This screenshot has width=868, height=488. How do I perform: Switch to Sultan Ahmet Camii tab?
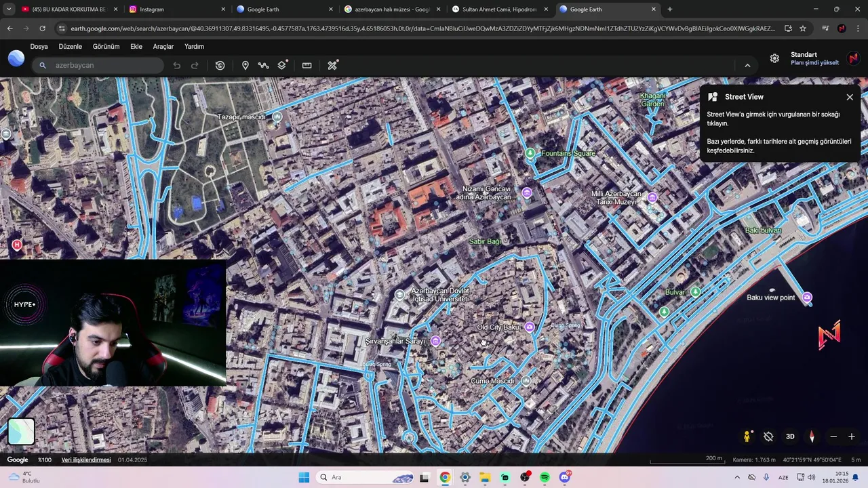pyautogui.click(x=498, y=9)
